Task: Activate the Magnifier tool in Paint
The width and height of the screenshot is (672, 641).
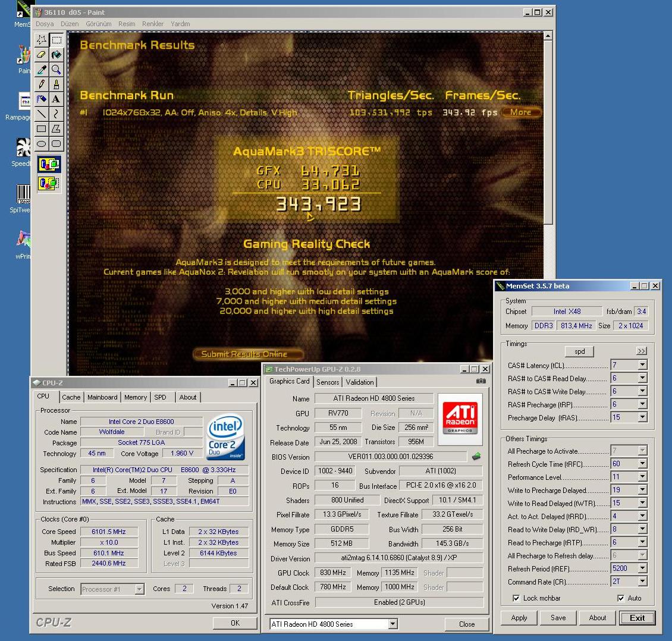Action: pos(56,70)
